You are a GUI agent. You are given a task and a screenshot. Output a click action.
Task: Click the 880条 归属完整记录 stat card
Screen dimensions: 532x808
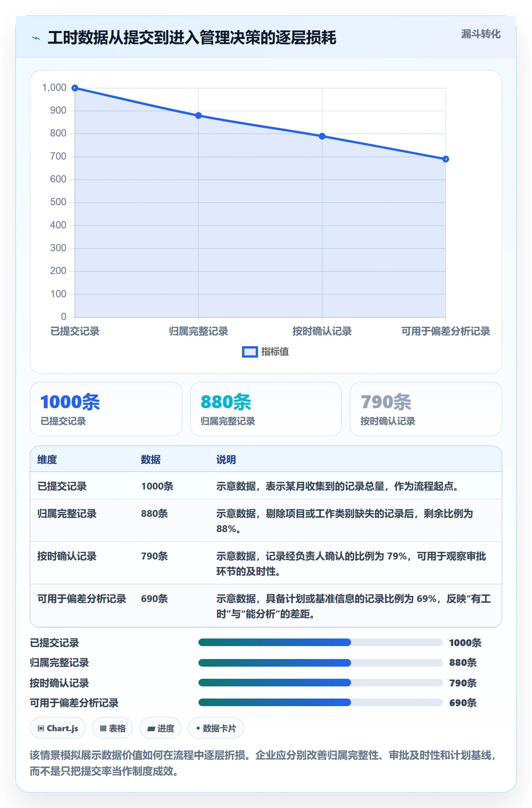(266, 409)
